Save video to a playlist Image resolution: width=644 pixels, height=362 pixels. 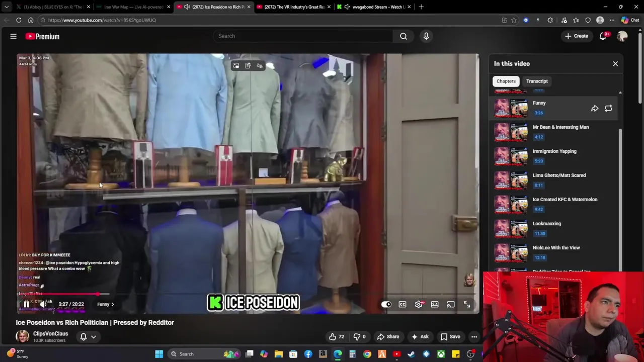[x=450, y=337]
